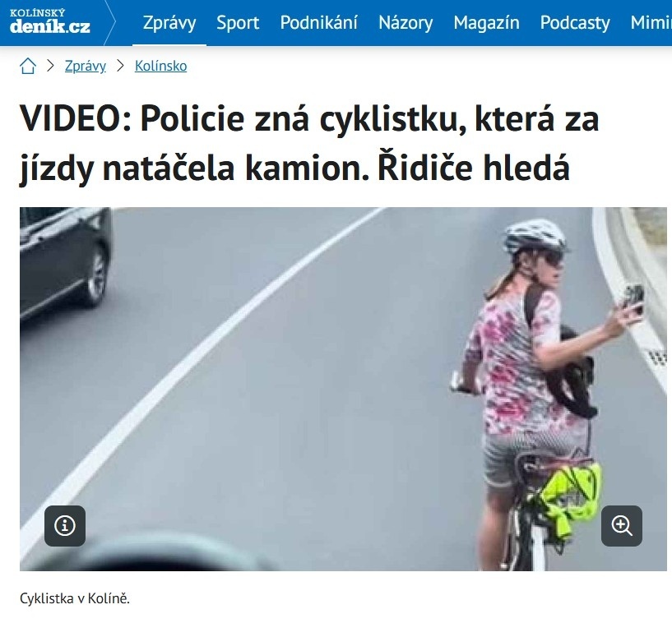The height and width of the screenshot is (623, 672).
Task: Open the Magazín section
Action: [x=486, y=22]
